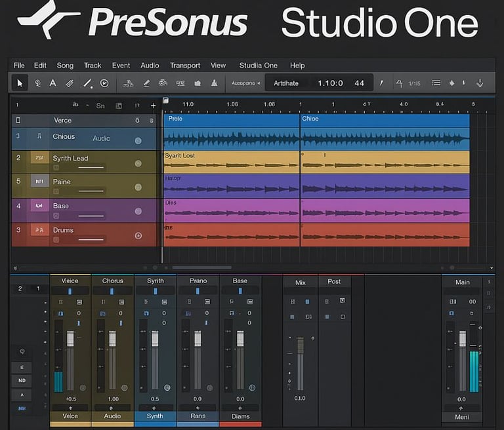Open the 1/1IS quantize dropdown

click(x=414, y=83)
